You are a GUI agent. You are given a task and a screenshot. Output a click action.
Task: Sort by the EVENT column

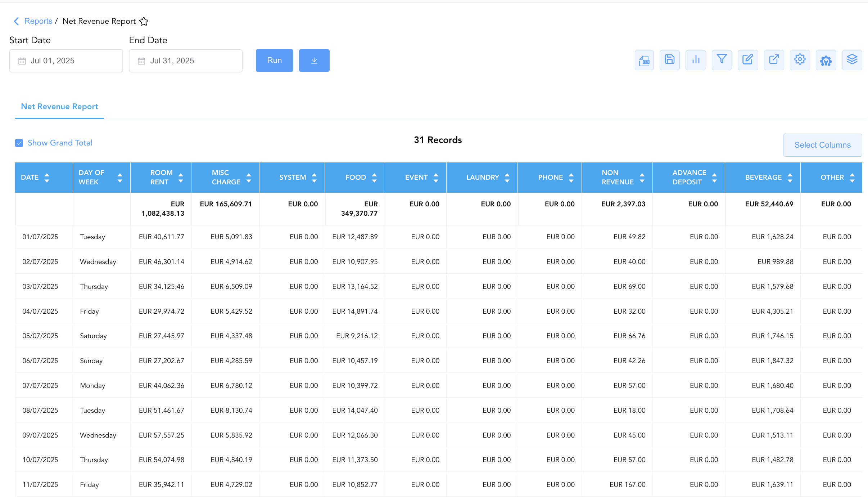click(x=436, y=178)
